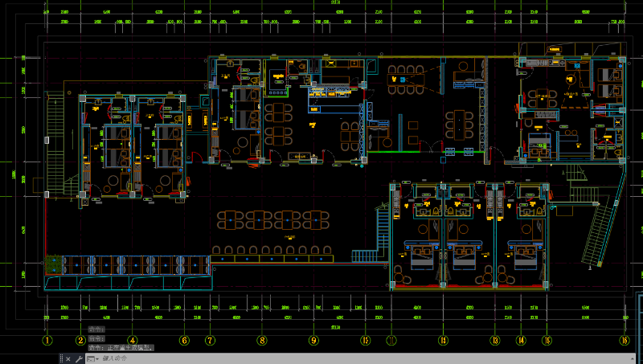This screenshot has height=364, width=643.
Task: Select grid axis bubble 4
Action: click(132, 340)
